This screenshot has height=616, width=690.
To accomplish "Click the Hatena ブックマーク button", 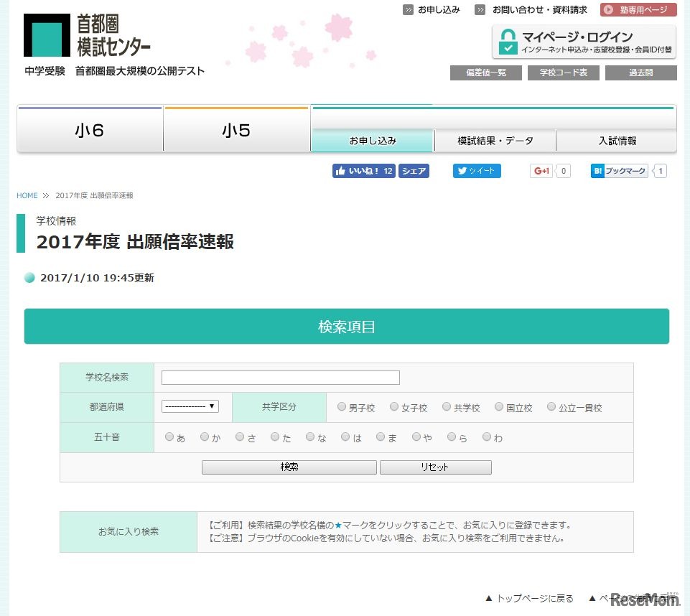I will click(619, 171).
